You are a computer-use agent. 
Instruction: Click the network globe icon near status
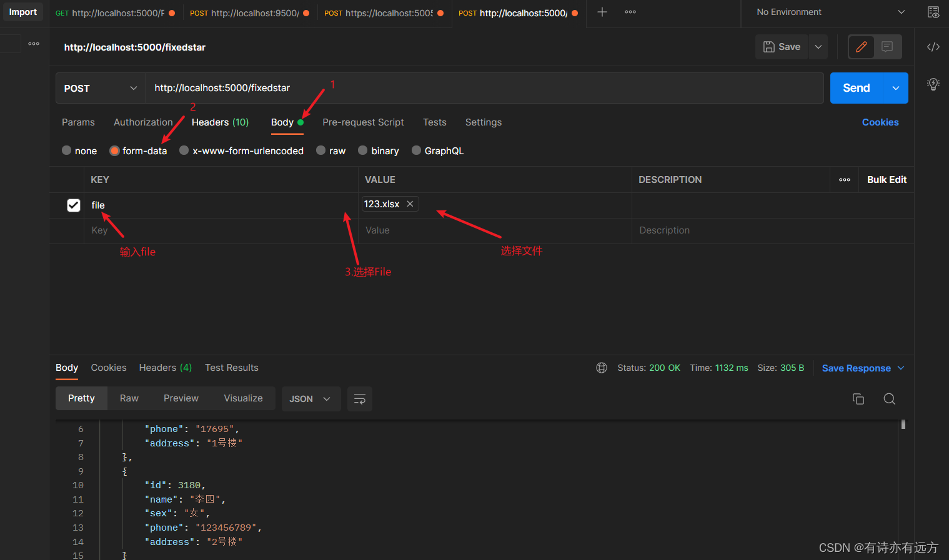(x=602, y=368)
